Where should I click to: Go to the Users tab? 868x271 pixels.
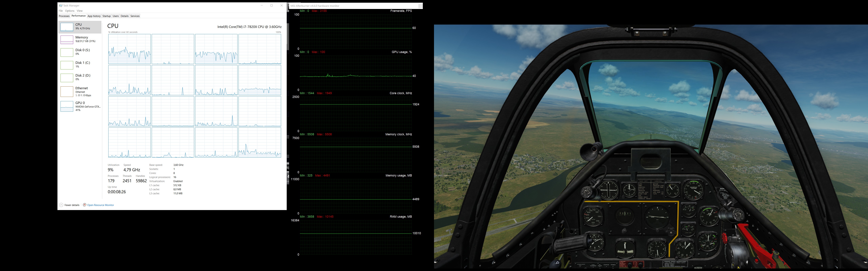[116, 16]
